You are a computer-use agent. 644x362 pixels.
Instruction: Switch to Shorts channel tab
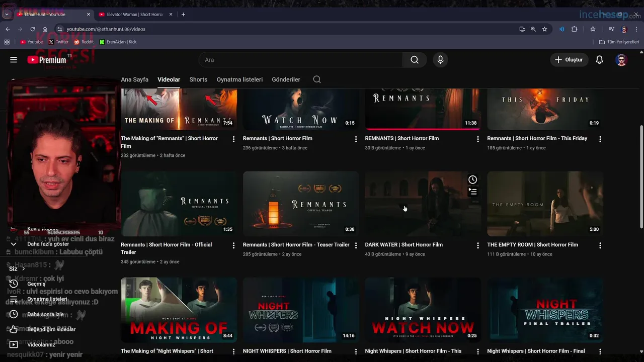coord(198,79)
